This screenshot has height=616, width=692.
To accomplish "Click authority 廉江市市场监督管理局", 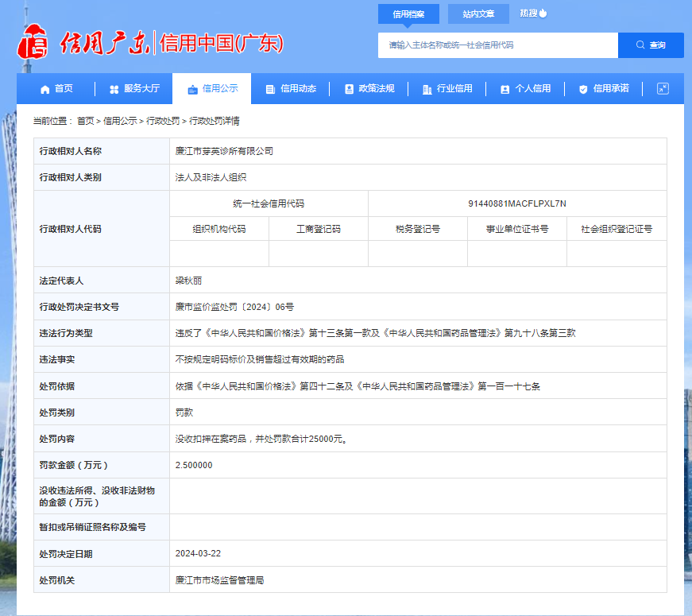I will pos(219,580).
